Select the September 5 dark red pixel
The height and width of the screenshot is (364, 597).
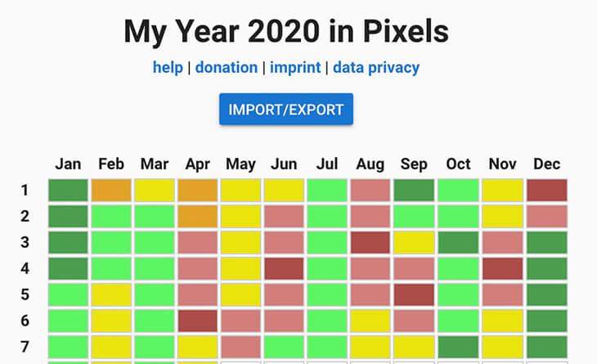[414, 294]
